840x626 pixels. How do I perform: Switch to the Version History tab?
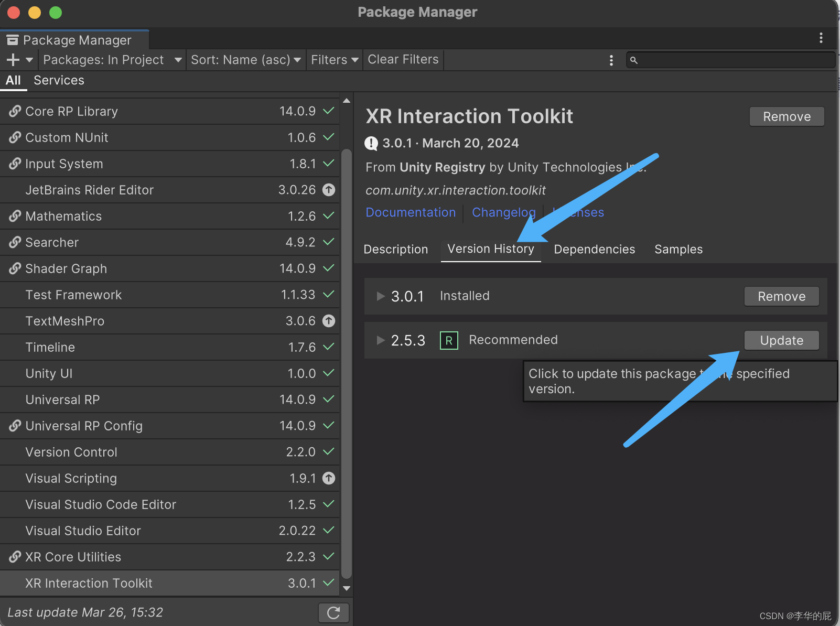point(491,249)
